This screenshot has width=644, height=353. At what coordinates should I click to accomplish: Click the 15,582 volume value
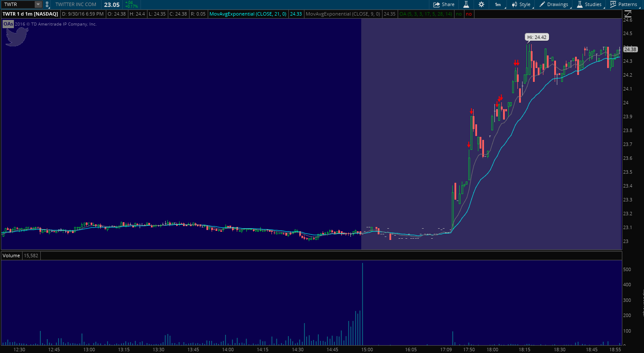pos(31,256)
